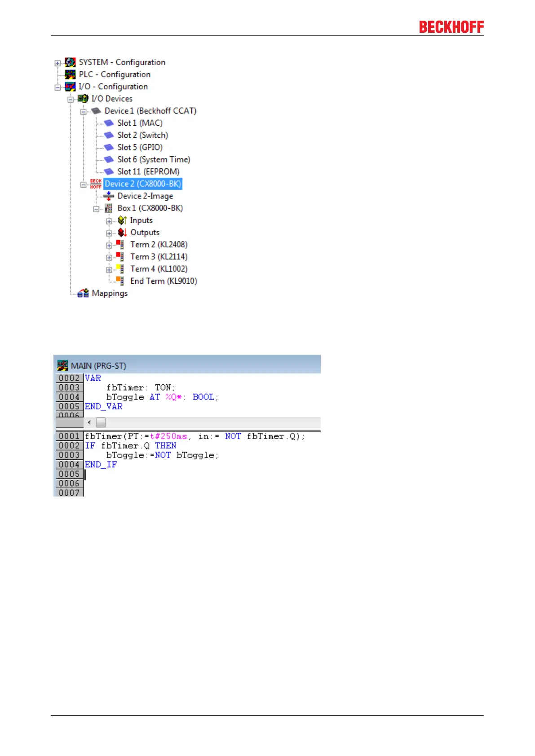535x756 pixels.
Task: Select highlighted Device 2 (CX8000-BK) label
Action: (143, 184)
